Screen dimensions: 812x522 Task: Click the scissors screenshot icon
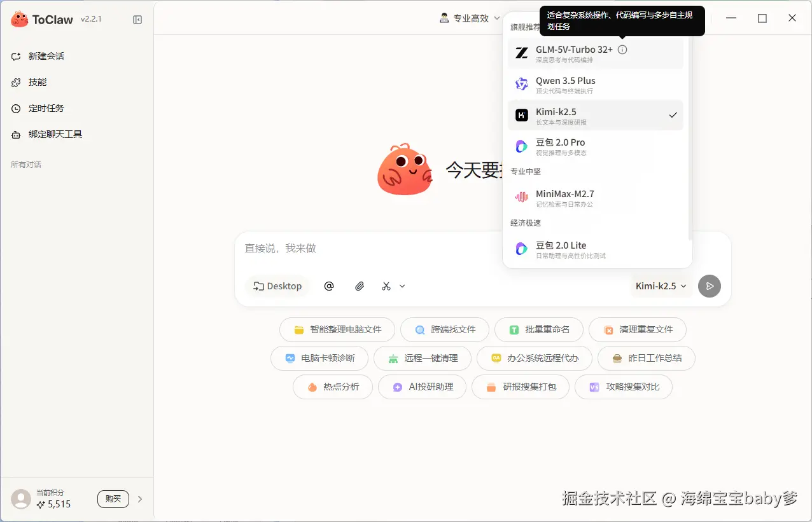tap(386, 286)
